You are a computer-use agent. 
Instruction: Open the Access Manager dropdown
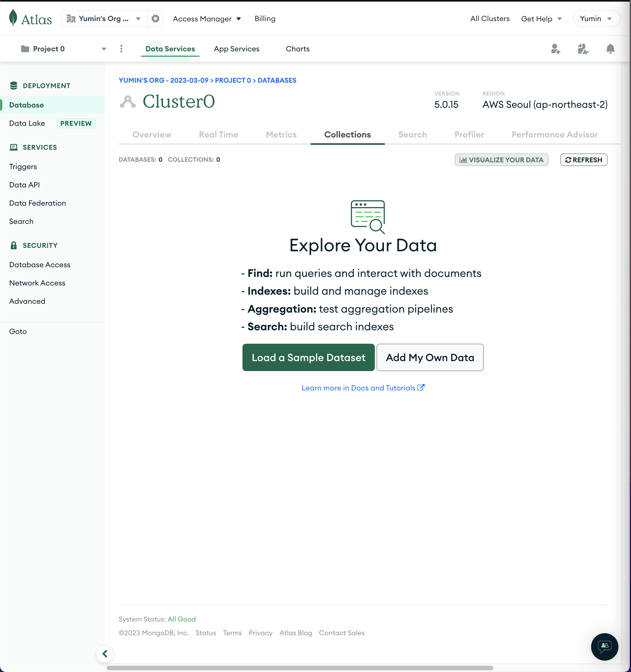click(207, 19)
